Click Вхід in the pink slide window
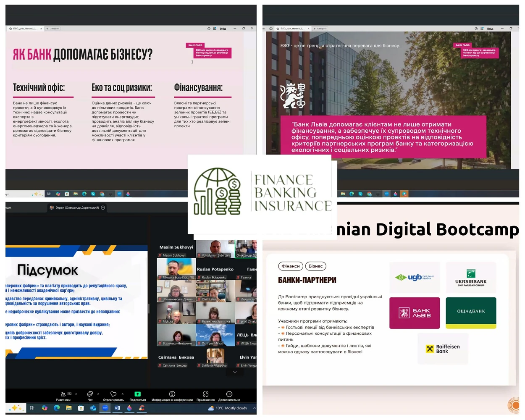Image resolution: width=525 pixels, height=420 pixels. pyautogui.click(x=223, y=29)
